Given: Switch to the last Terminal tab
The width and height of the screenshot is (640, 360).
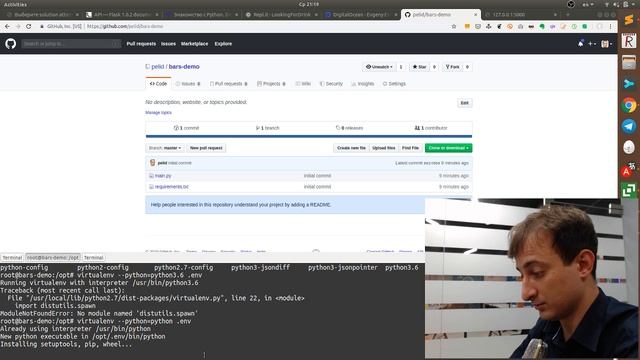Looking at the screenshot, I should [93, 258].
